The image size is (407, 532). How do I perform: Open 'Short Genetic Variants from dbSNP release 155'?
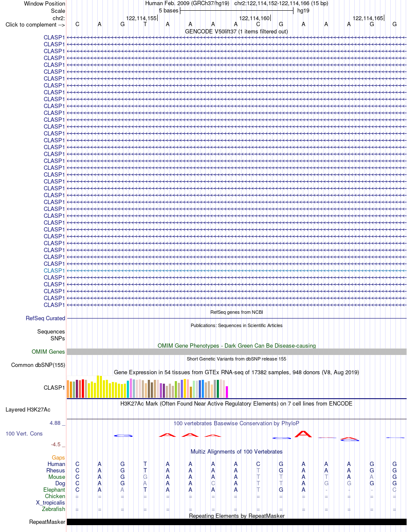pos(236,359)
